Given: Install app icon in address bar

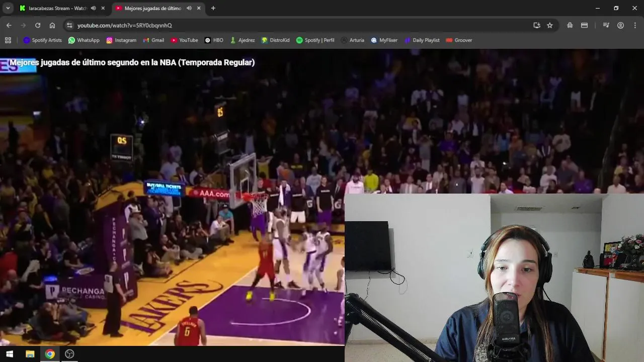Looking at the screenshot, I should click(x=537, y=25).
